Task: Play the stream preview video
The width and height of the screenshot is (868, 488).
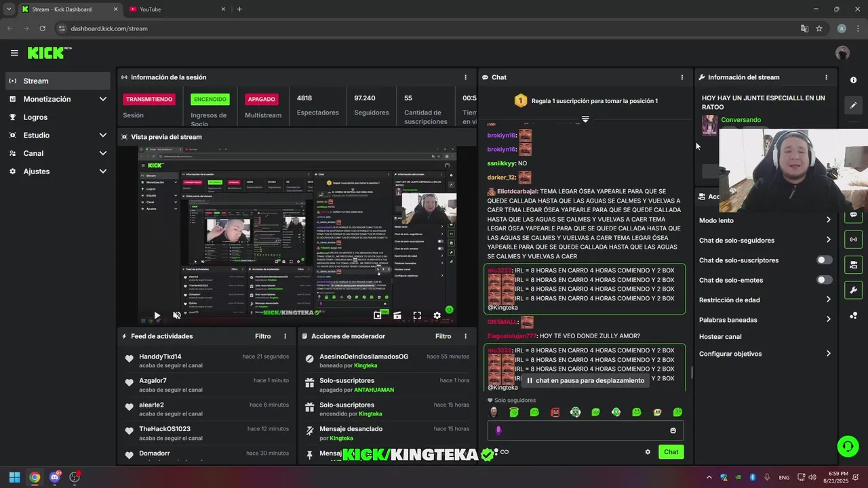Action: [157, 315]
